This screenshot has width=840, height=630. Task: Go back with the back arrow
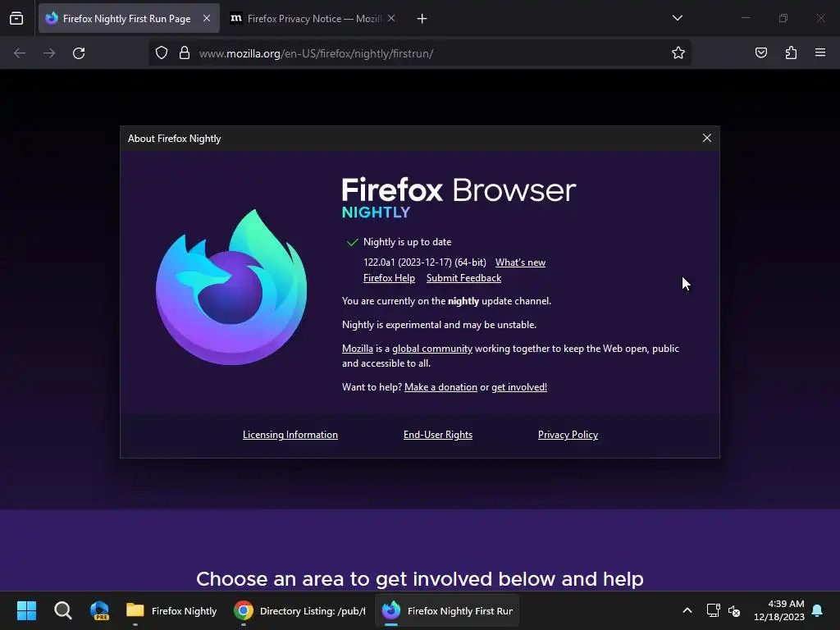tap(20, 53)
